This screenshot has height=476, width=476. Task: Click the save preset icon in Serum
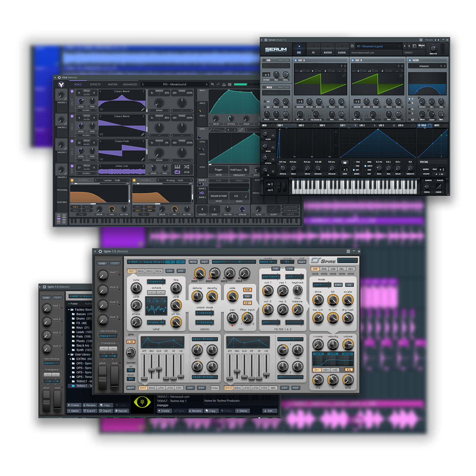[x=352, y=46]
